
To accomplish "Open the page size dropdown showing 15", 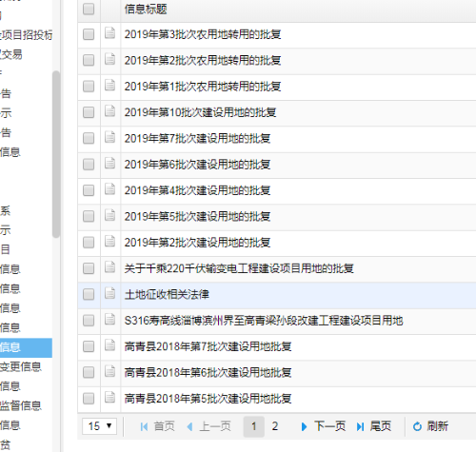I will 100,426.
